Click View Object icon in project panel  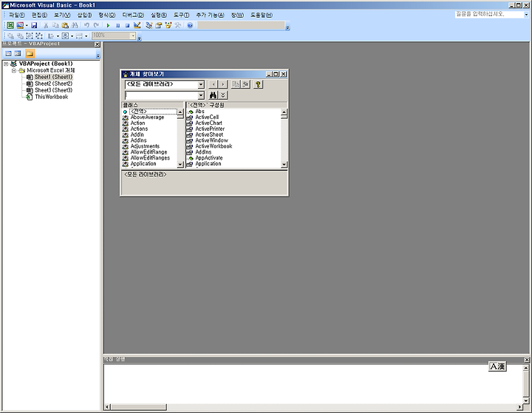coord(18,53)
